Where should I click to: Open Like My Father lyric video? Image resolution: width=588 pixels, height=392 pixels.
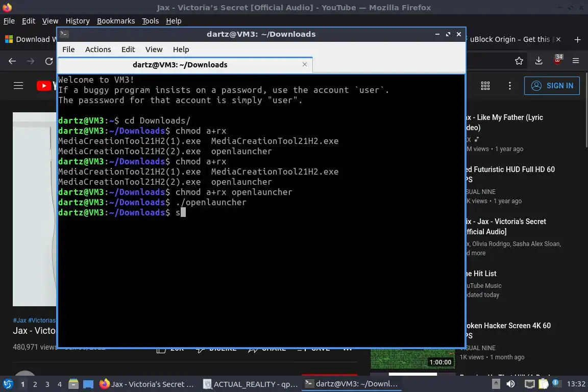504,122
